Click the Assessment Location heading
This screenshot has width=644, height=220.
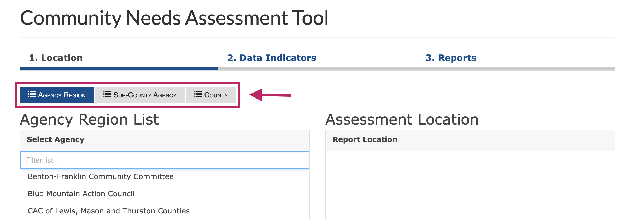point(402,120)
